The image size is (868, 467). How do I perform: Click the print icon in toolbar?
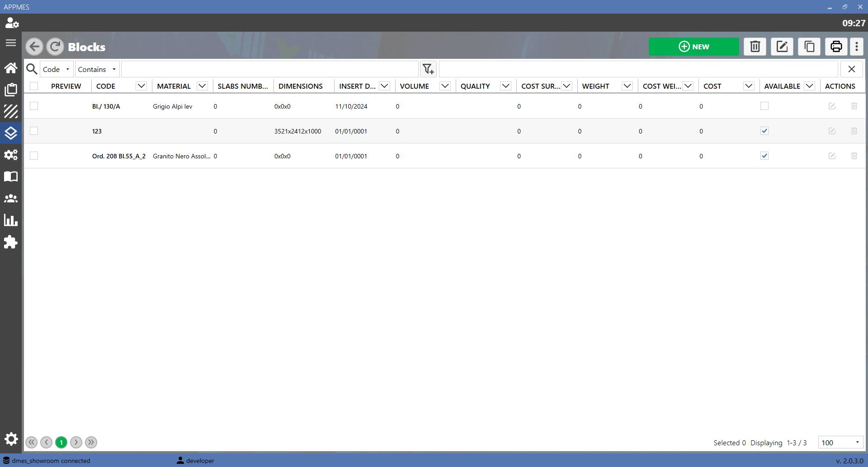[x=836, y=47]
